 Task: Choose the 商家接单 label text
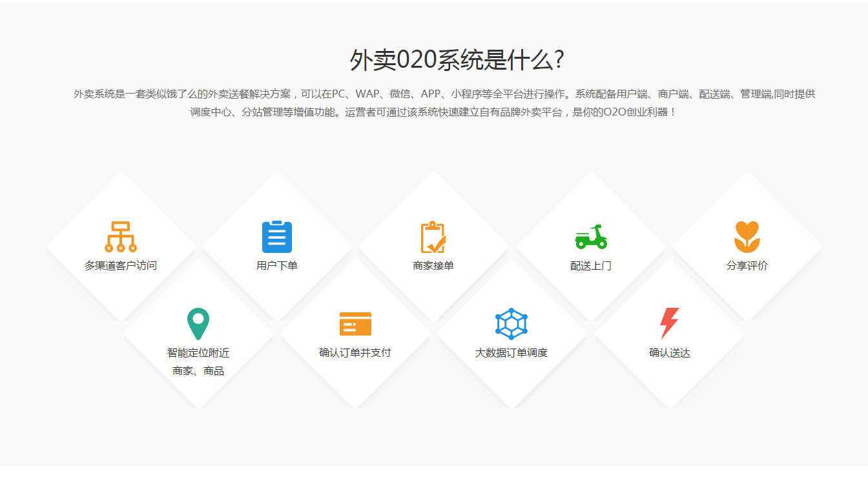click(433, 265)
